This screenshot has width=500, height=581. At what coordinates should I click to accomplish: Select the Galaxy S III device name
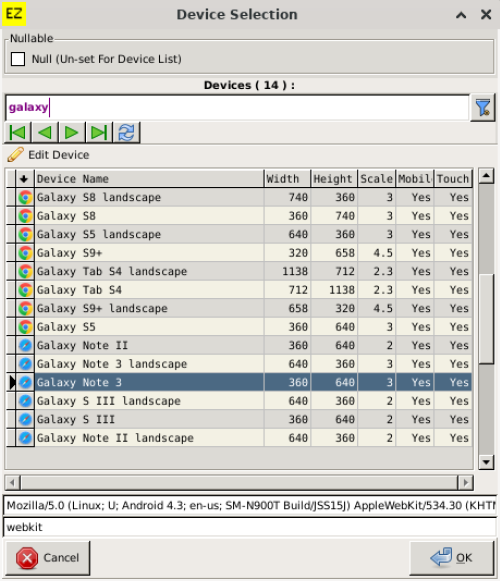pos(76,419)
